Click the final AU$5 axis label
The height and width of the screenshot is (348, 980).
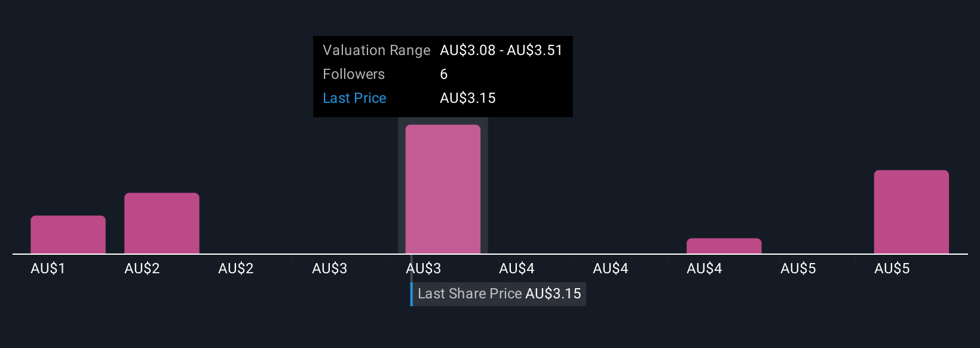click(x=892, y=268)
